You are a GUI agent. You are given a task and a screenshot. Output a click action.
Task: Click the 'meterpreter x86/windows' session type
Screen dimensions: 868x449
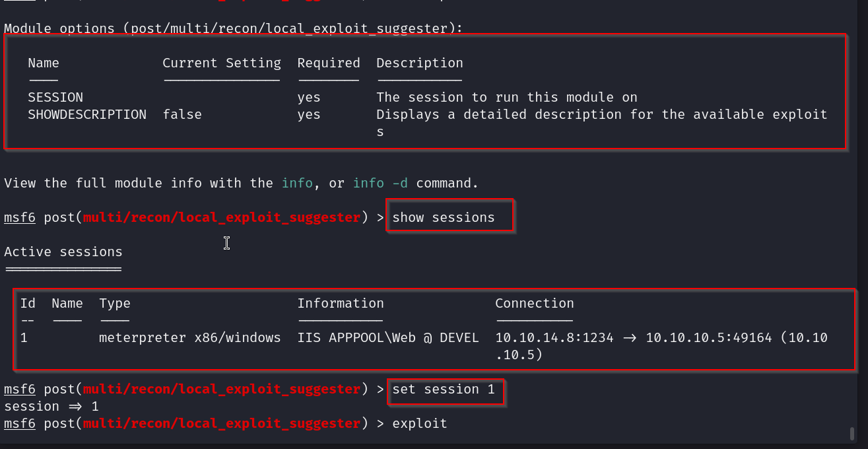190,337
